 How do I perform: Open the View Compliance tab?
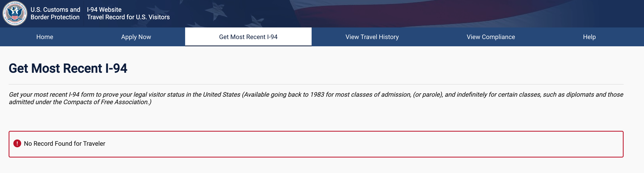point(491,37)
